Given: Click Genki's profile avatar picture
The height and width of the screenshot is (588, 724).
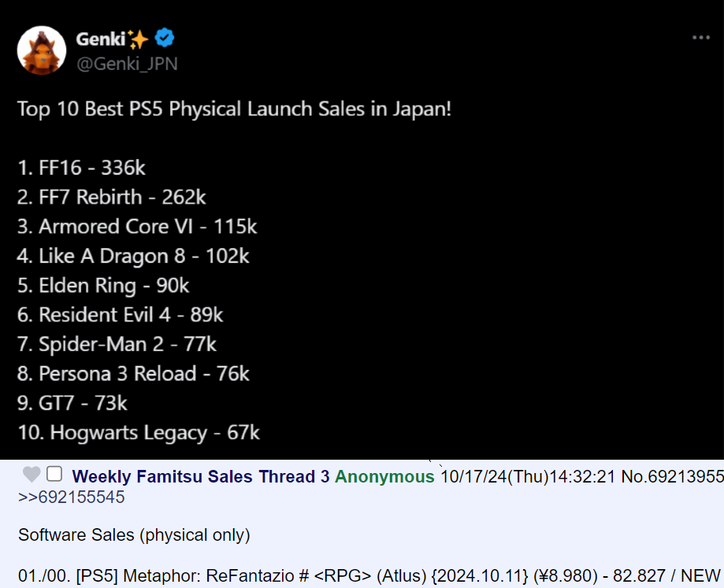Looking at the screenshot, I should tap(42, 50).
